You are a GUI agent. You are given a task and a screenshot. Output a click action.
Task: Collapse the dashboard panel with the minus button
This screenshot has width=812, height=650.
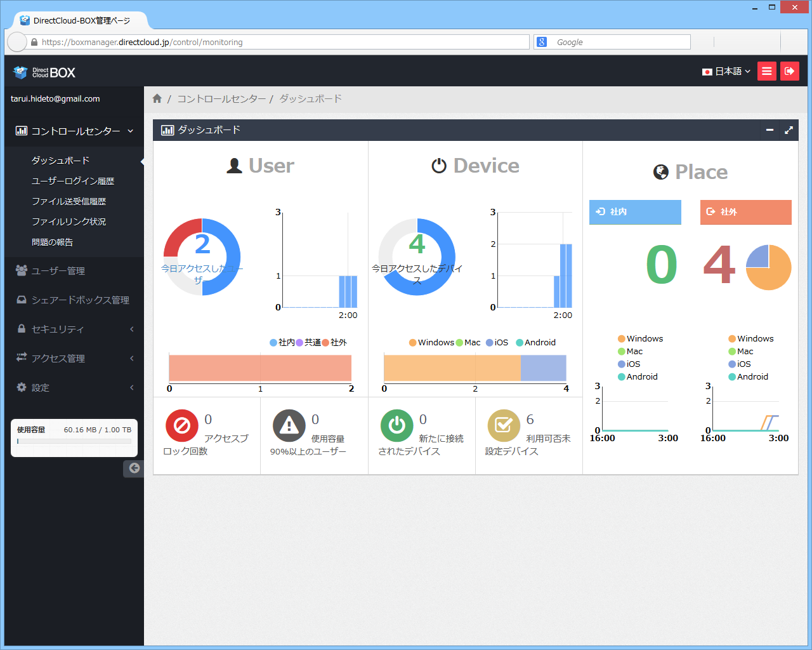[x=769, y=129]
